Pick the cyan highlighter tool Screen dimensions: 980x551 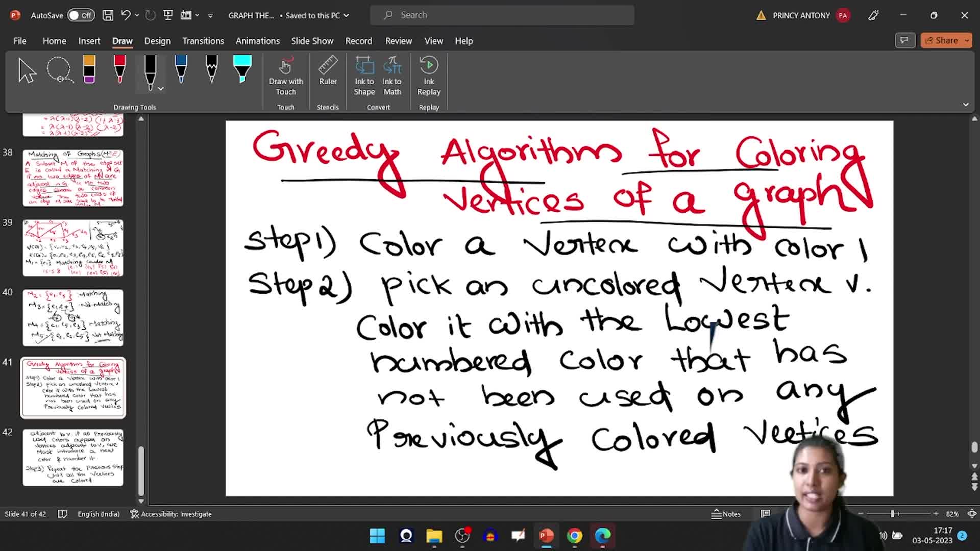click(x=242, y=70)
